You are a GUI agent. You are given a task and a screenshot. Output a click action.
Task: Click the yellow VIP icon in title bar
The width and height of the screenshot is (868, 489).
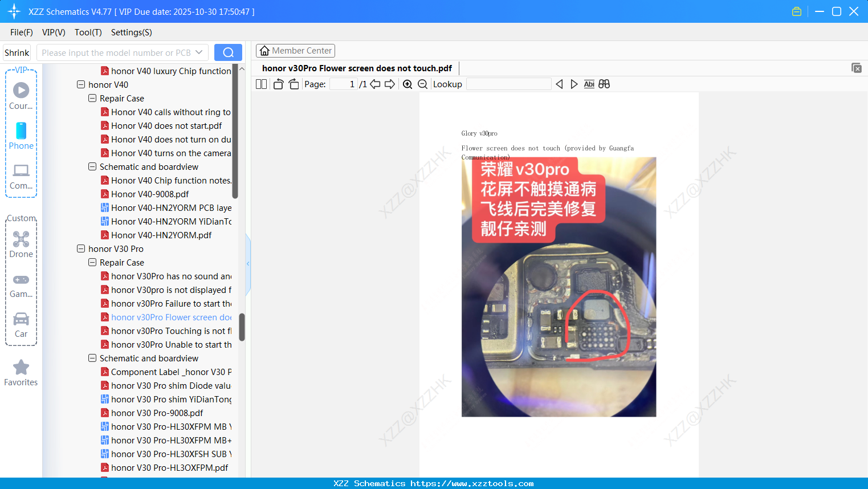(x=797, y=11)
